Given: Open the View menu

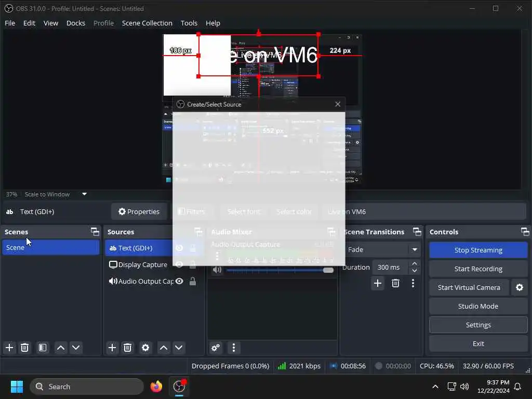Looking at the screenshot, I should [x=51, y=23].
